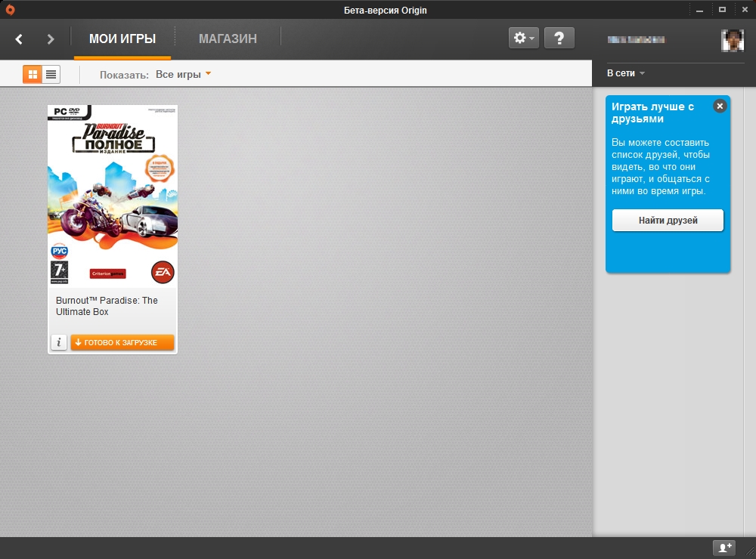Maximize the Origin window
The image size is (756, 559).
[722, 10]
